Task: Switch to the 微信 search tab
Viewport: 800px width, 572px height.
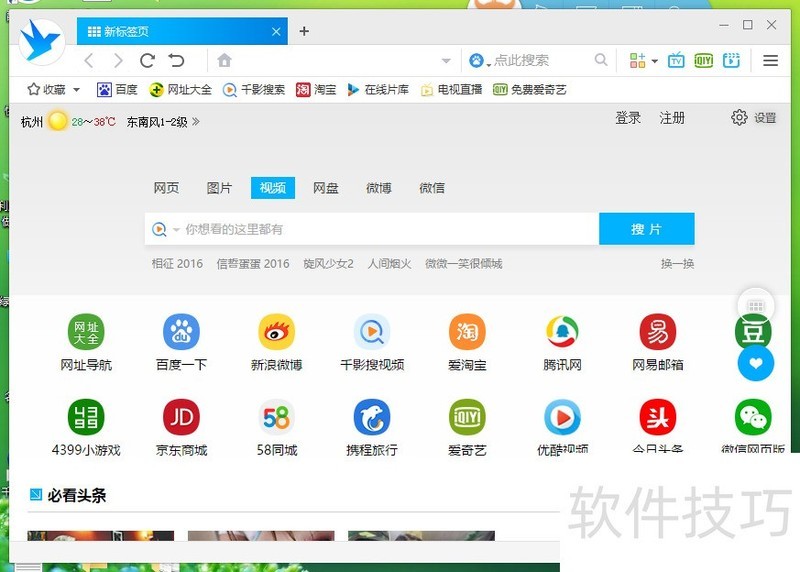Action: [432, 188]
